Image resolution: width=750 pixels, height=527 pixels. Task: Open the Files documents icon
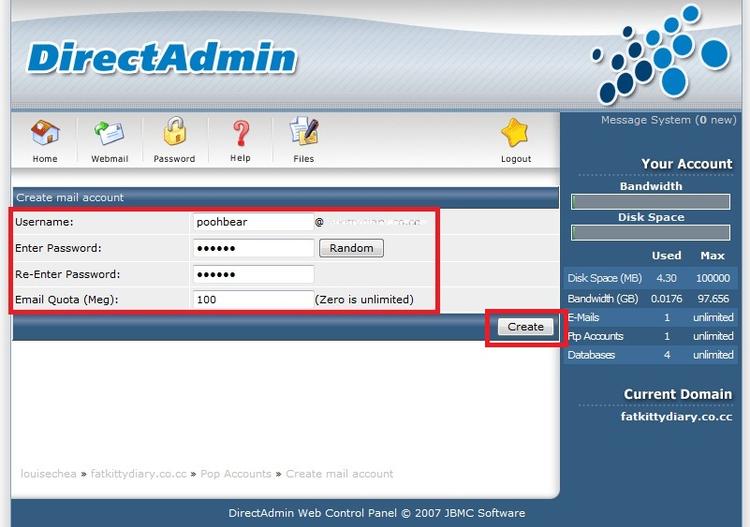click(304, 131)
